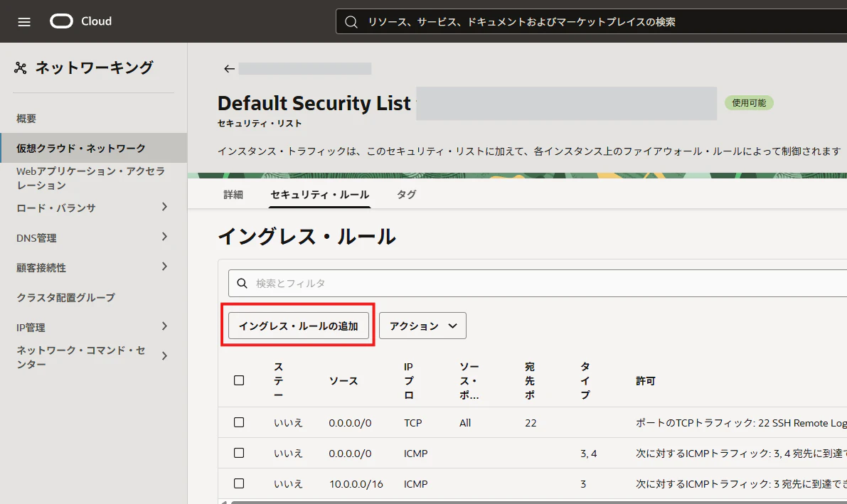The width and height of the screenshot is (847, 504).
Task: Open 概要 in the sidebar
Action: [x=26, y=118]
